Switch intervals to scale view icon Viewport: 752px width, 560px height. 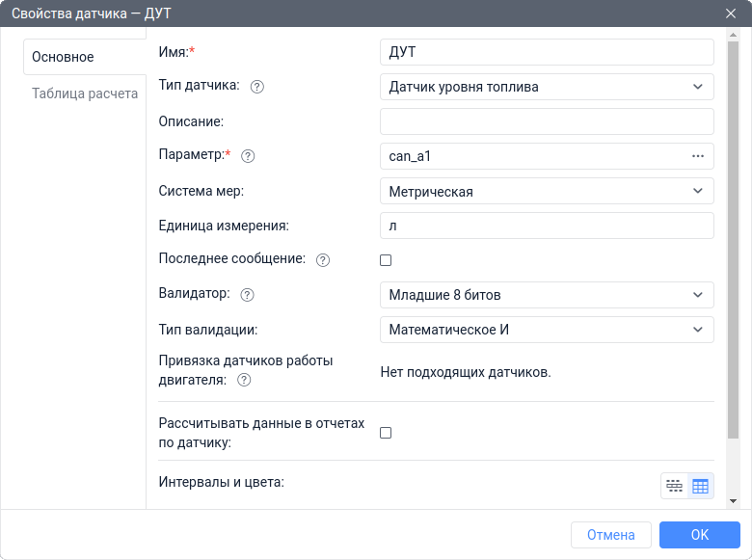click(x=674, y=487)
